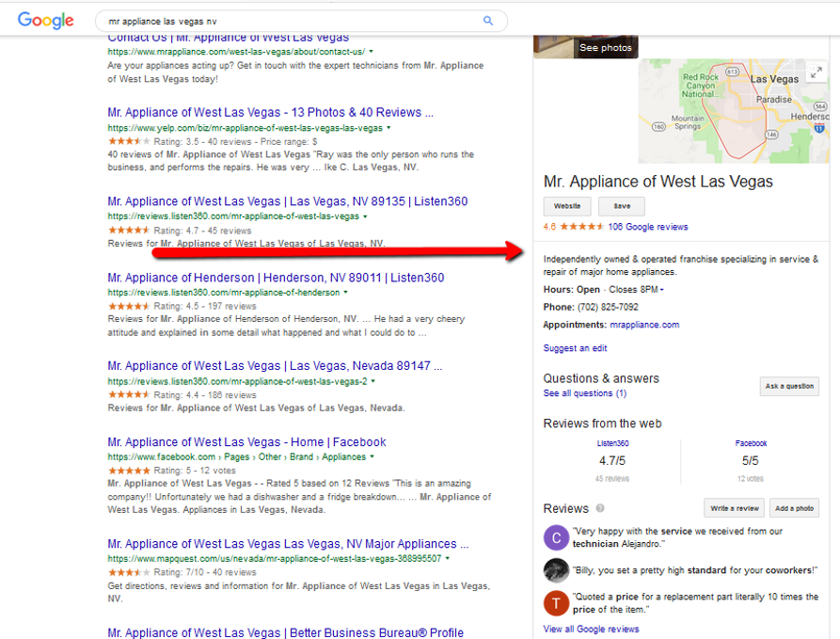The image size is (840, 639).
Task: Click the Ask a question button
Action: coord(789,386)
